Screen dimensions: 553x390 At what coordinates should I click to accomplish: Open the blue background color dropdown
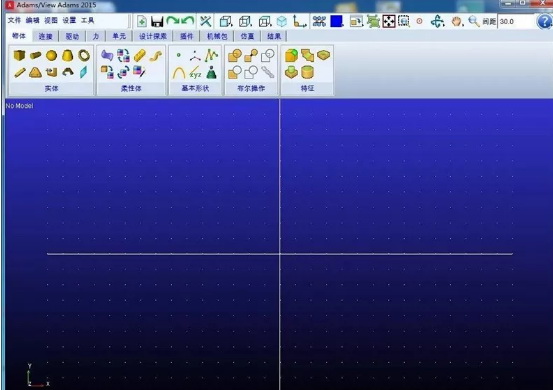[337, 22]
